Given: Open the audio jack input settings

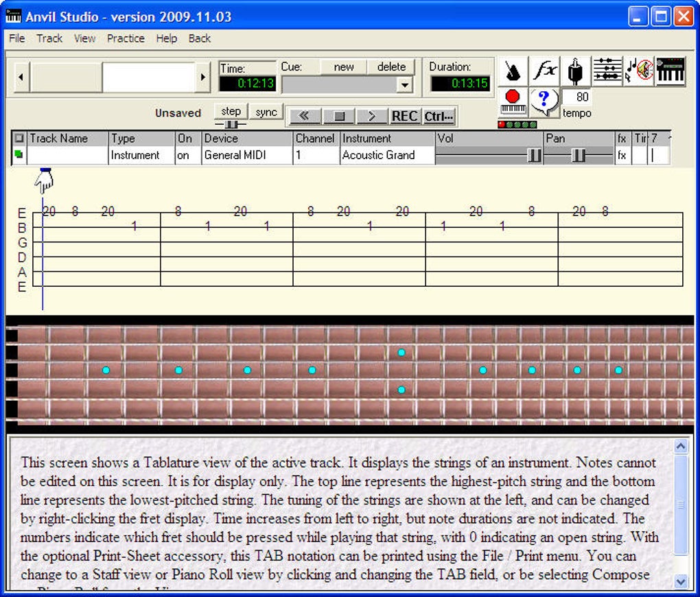Looking at the screenshot, I should pos(575,71).
